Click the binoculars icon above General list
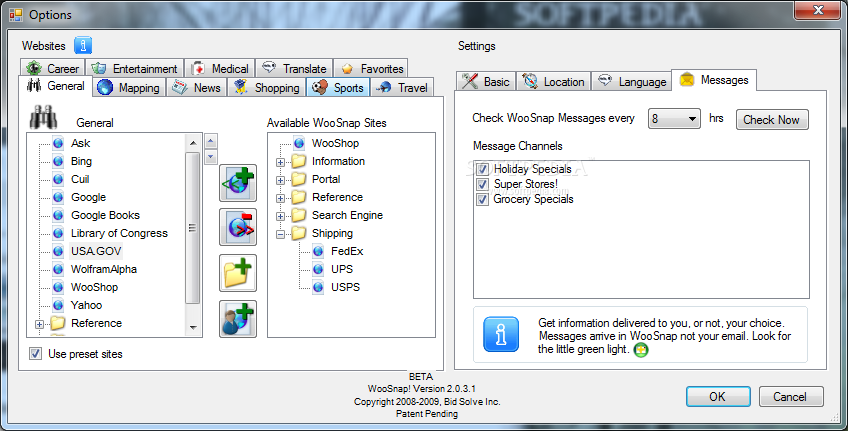This screenshot has width=848, height=431. pos(43,117)
